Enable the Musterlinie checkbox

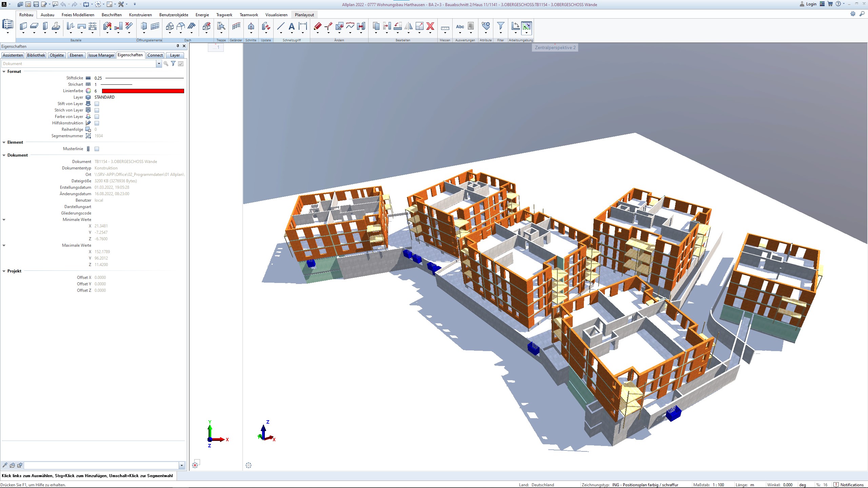pos(97,148)
